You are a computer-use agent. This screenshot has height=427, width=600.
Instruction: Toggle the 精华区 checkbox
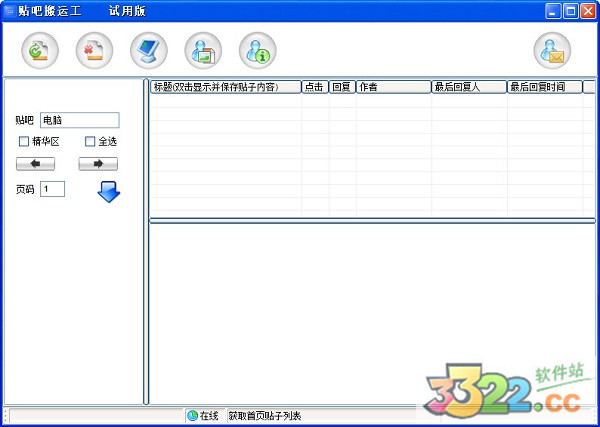[24, 142]
